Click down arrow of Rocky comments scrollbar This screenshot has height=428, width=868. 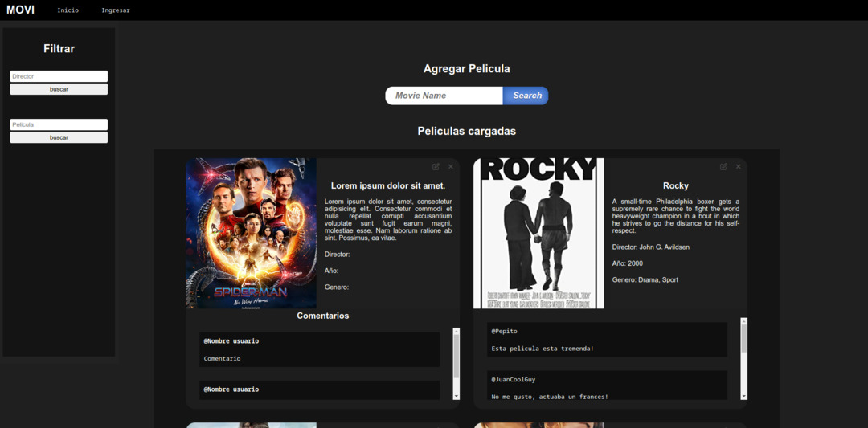tap(744, 396)
